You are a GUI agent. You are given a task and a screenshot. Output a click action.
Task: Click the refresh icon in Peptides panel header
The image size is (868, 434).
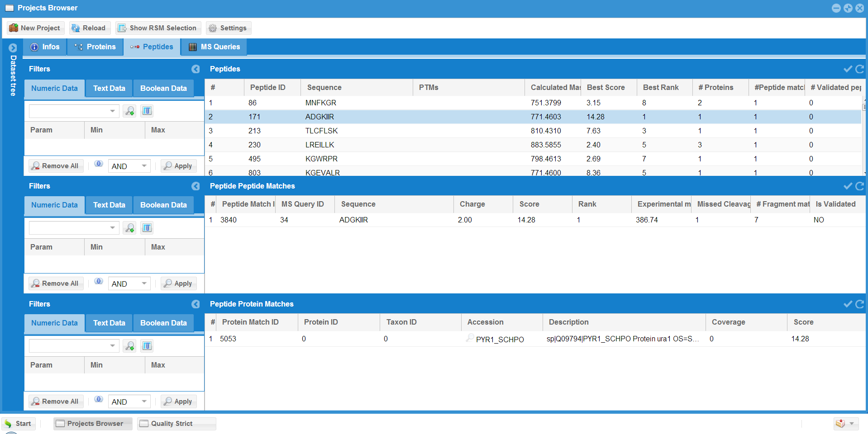(x=859, y=69)
